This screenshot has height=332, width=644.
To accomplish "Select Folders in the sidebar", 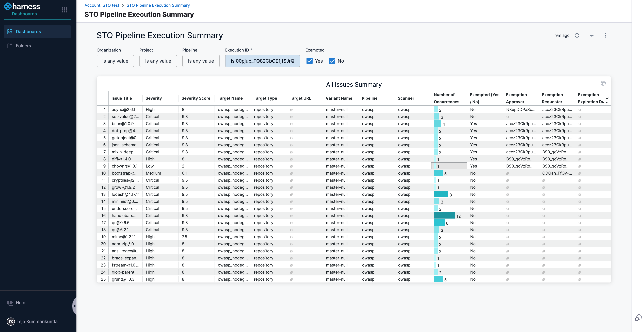I will pos(23,46).
